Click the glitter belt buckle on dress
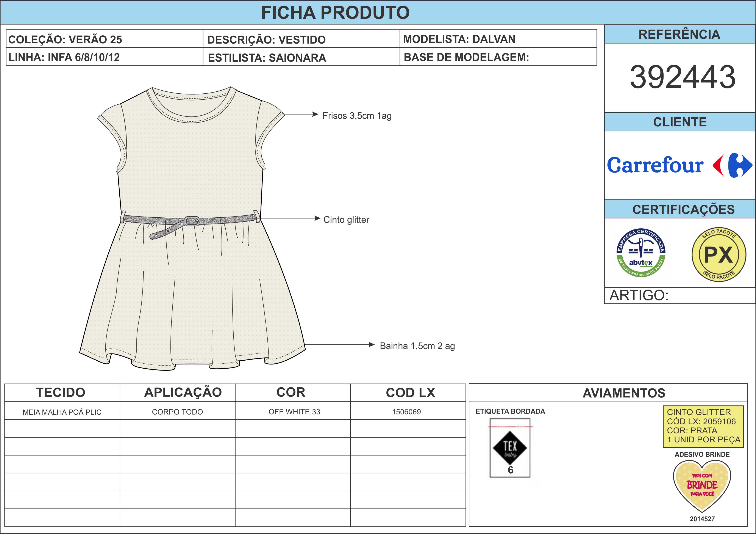 (192, 221)
